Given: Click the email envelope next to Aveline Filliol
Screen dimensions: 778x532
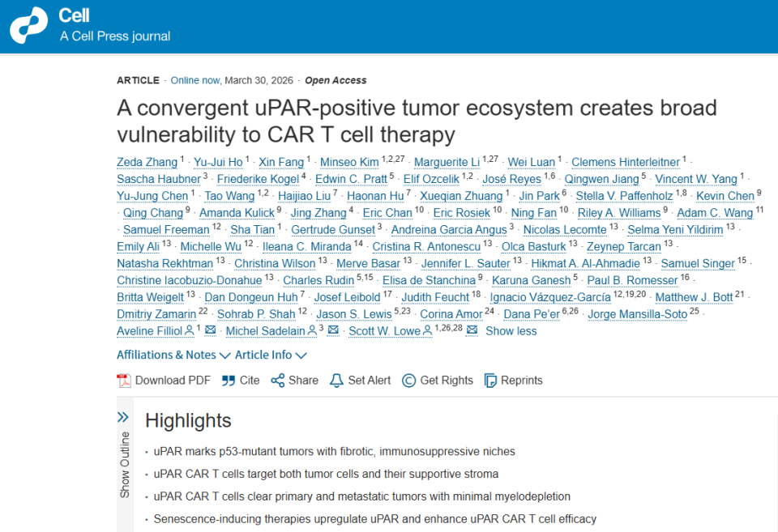Looking at the screenshot, I should (x=211, y=330).
